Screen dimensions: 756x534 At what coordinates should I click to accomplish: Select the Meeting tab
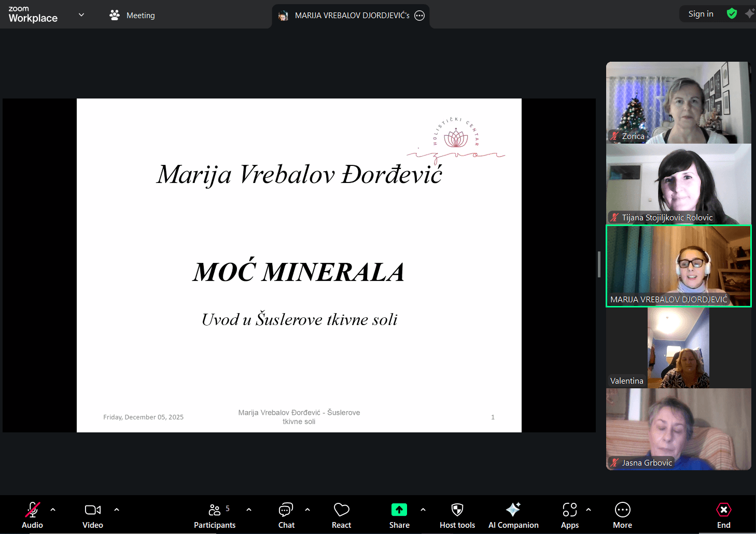tap(133, 16)
